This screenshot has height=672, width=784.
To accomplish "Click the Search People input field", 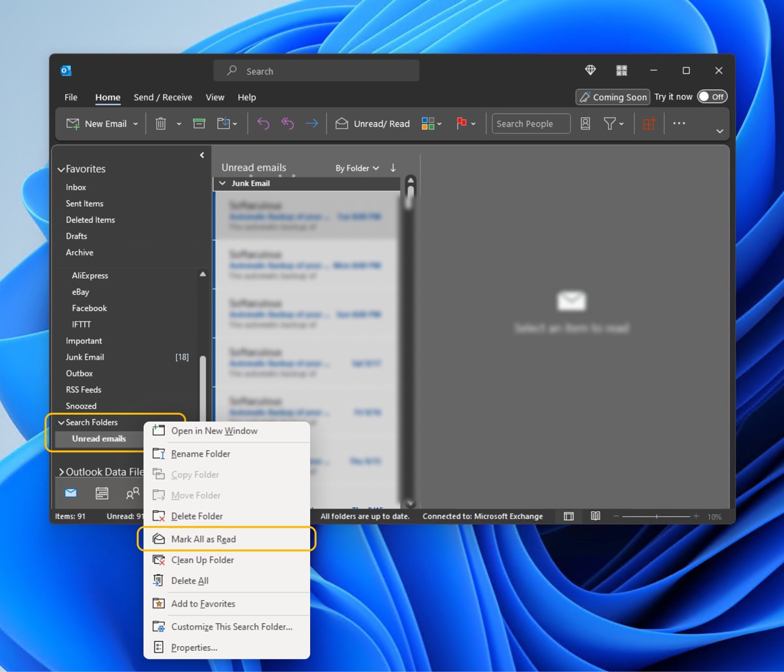I will pyautogui.click(x=531, y=124).
